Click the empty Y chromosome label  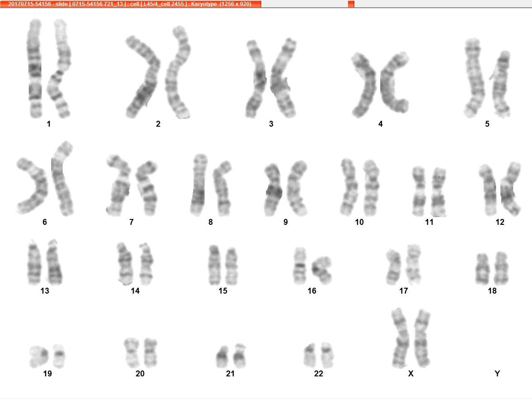pos(497,374)
